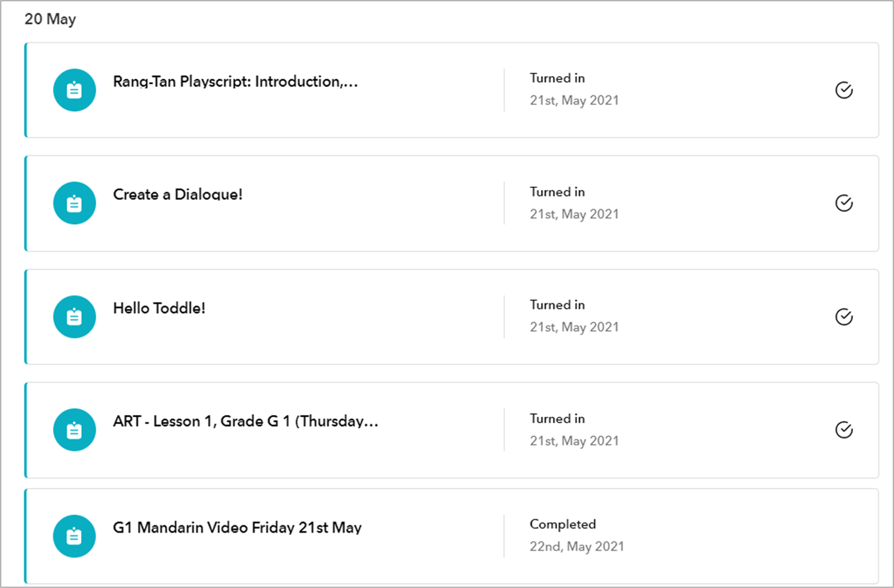This screenshot has height=588, width=894.
Task: Click the ART Lesson 1 assignment icon
Action: 74,430
